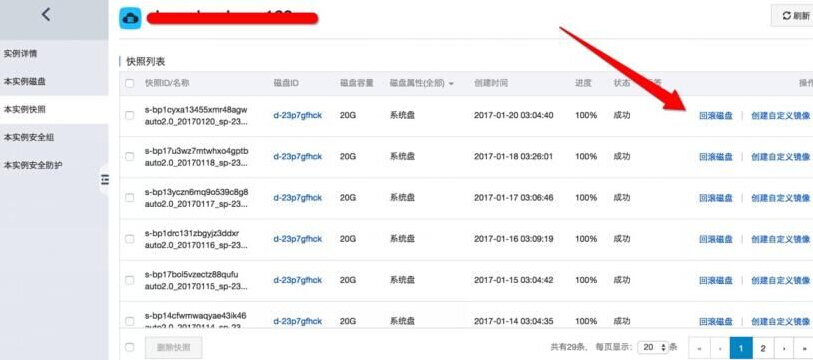Open disk link d-23p7gfhck for 2017-01-16 snapshot
This screenshot has width=813, height=360.
coord(298,239)
